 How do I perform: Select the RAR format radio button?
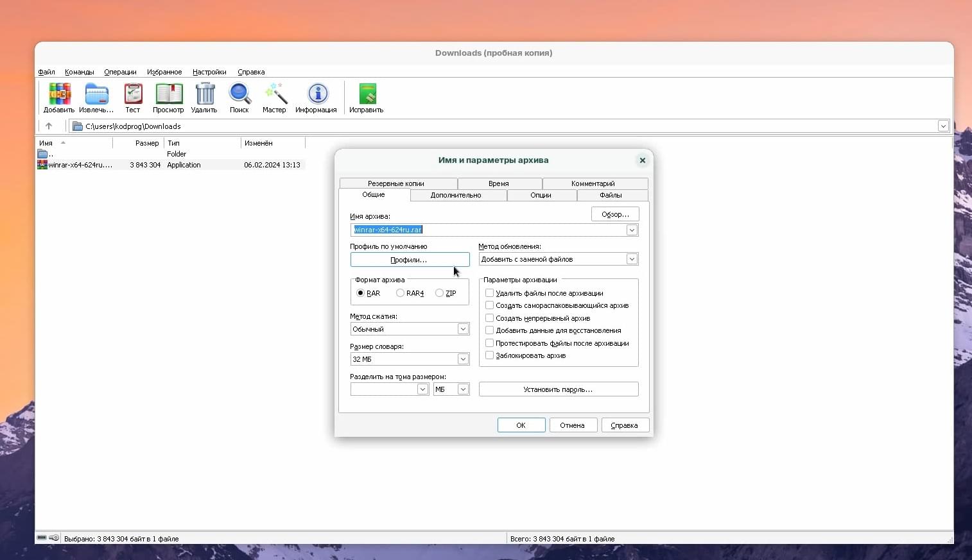[360, 293]
